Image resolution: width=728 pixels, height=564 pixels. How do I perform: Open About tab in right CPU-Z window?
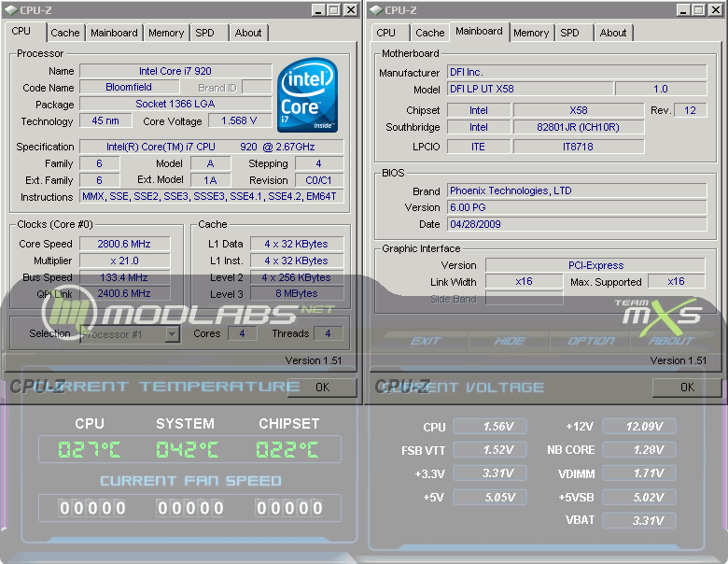click(x=613, y=33)
